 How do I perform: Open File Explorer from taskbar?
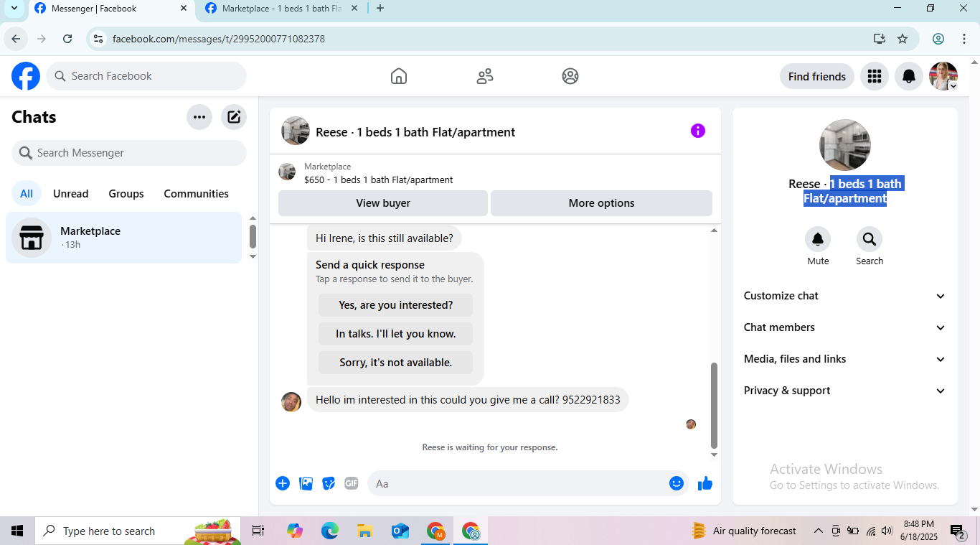[x=365, y=531]
